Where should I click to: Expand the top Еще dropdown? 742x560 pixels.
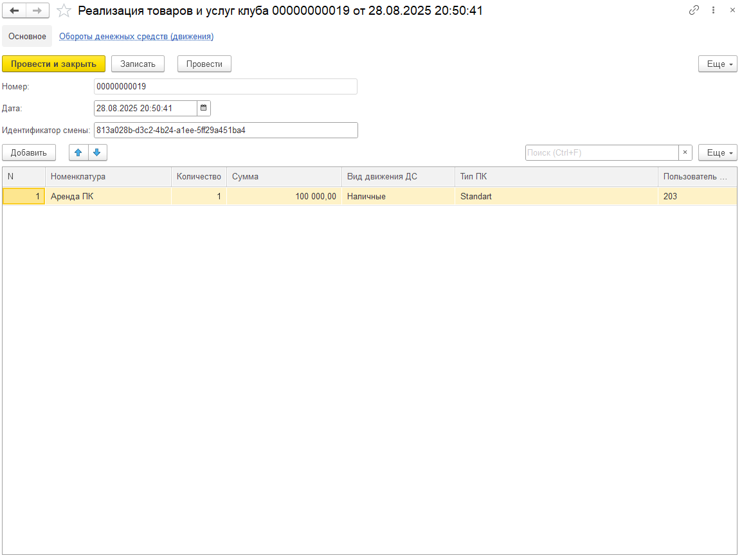click(x=718, y=64)
